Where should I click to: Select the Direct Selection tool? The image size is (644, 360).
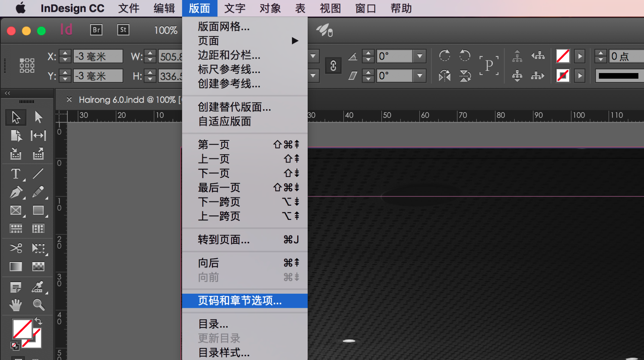[x=38, y=117]
